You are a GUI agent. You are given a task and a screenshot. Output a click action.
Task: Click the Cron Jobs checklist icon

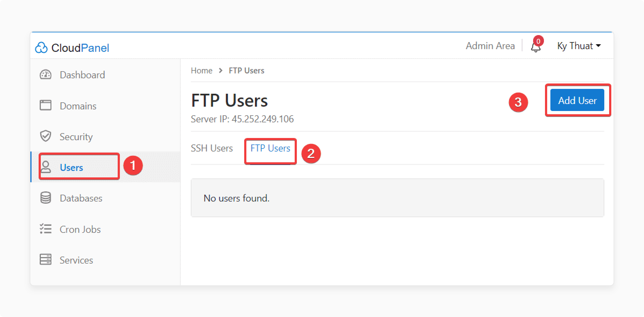pos(45,229)
